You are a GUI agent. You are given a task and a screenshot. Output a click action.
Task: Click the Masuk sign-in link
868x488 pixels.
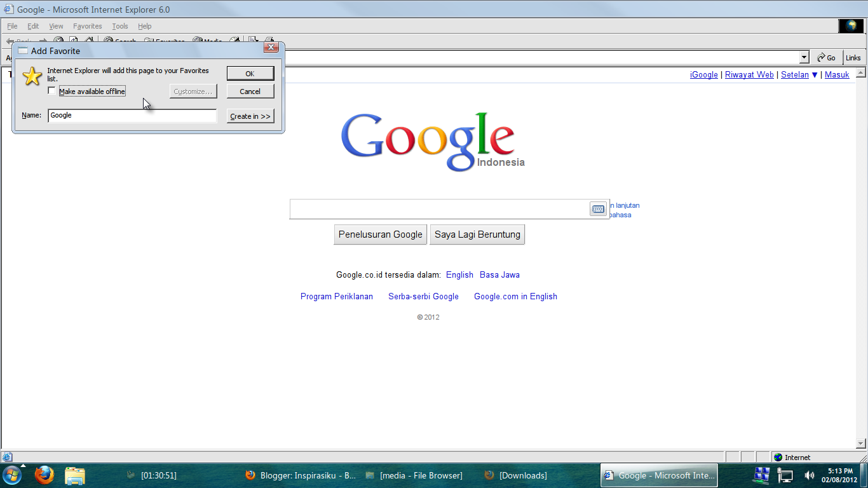[x=837, y=74]
